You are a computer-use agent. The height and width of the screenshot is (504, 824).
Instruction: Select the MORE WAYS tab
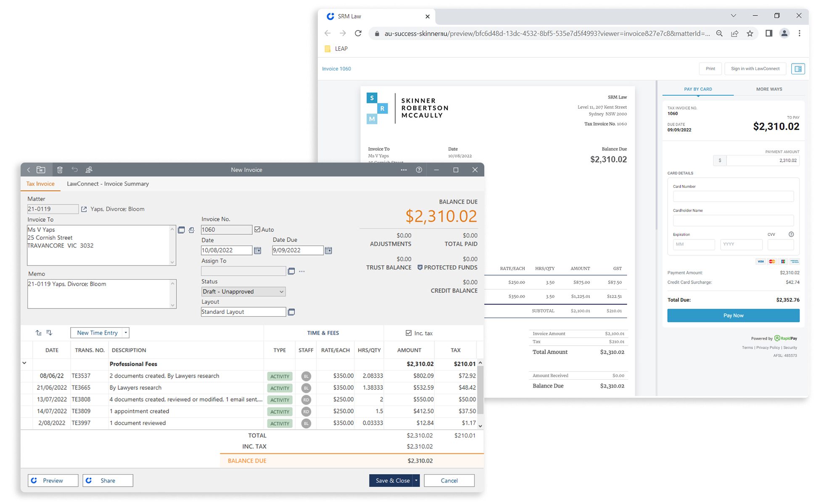pyautogui.click(x=769, y=89)
